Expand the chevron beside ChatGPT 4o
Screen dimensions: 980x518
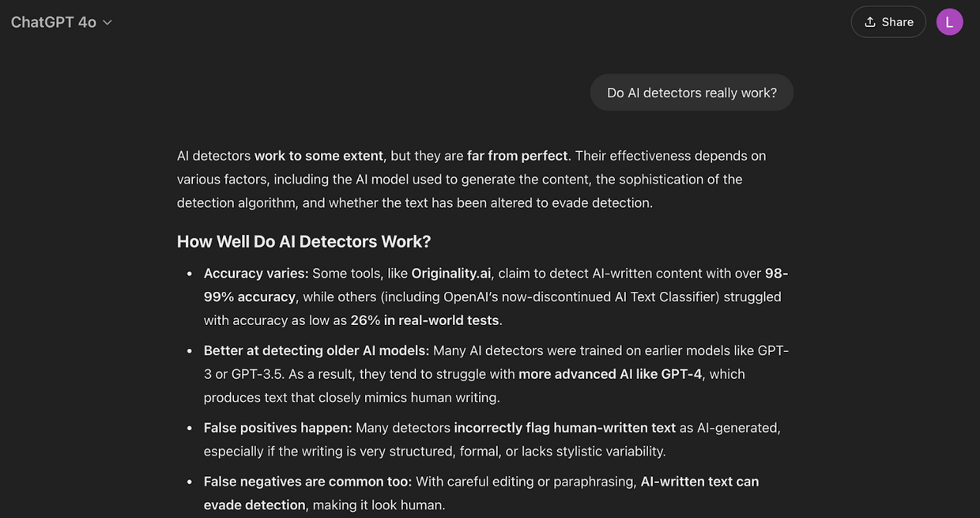[107, 21]
